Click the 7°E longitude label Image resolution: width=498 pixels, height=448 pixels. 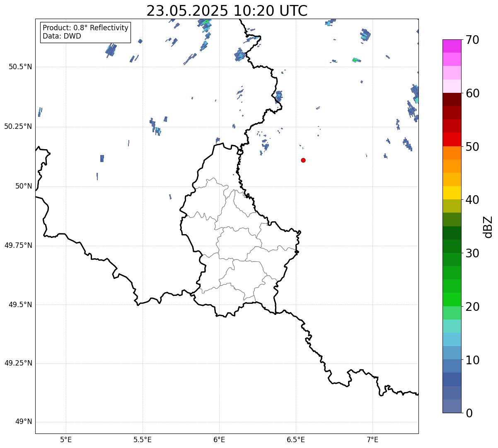click(x=373, y=439)
